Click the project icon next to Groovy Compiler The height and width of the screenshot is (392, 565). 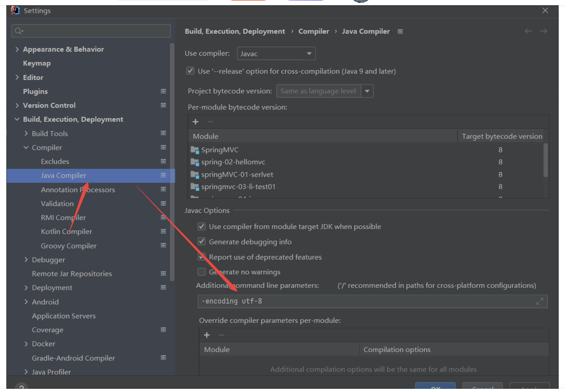click(163, 245)
